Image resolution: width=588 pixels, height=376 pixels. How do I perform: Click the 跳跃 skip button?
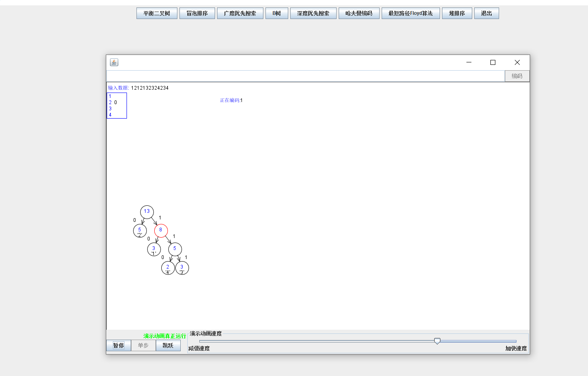[x=168, y=345]
